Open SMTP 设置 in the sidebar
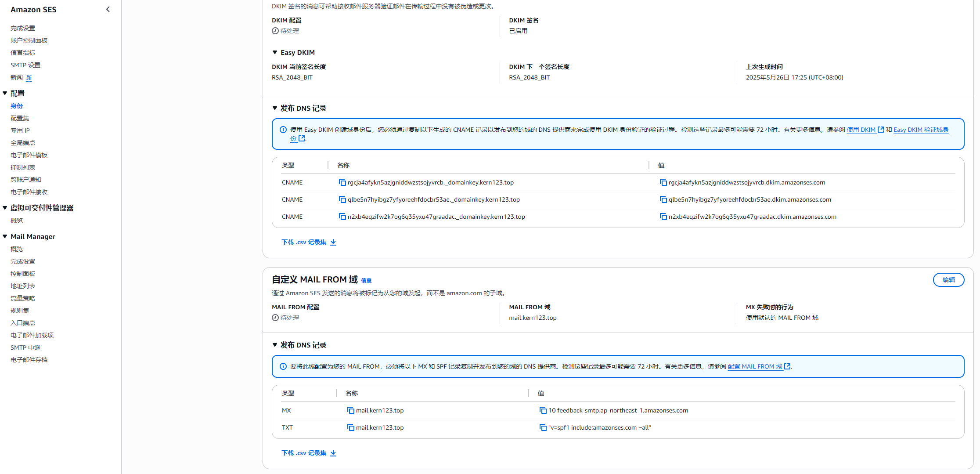The height and width of the screenshot is (474, 980). tap(25, 65)
